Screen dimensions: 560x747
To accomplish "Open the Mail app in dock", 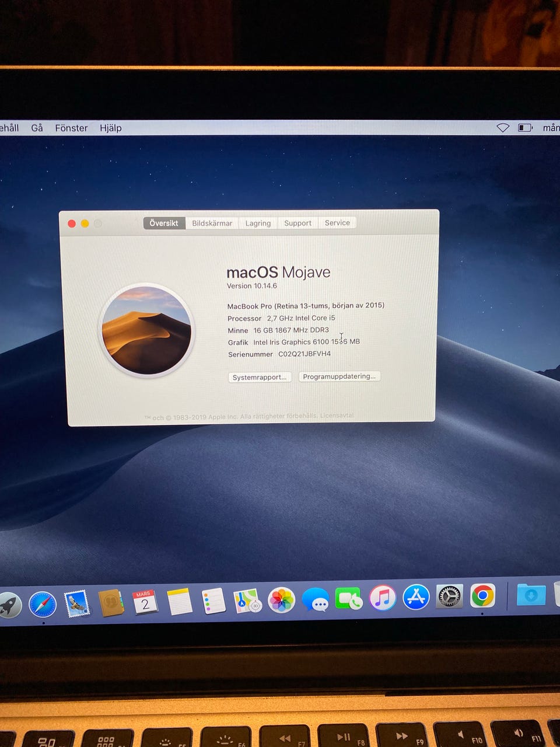I will point(77,603).
